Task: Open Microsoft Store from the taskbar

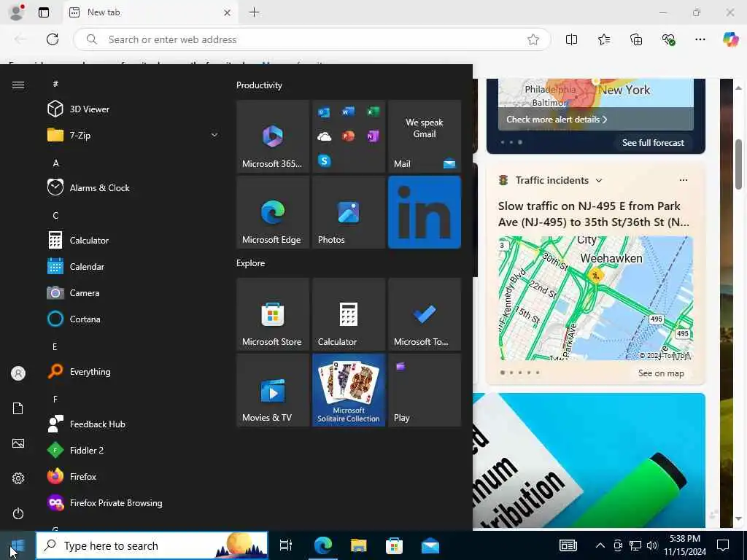Action: pos(394,545)
